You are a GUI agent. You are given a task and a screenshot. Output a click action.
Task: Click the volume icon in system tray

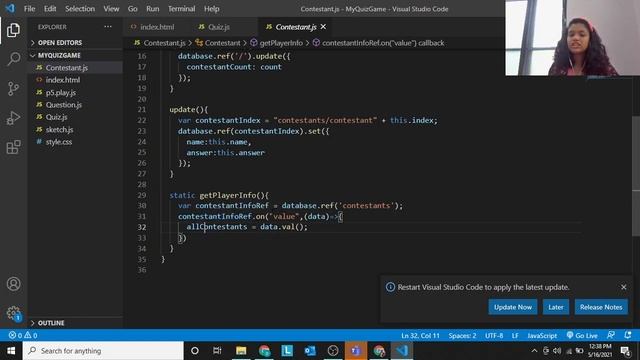pyautogui.click(x=557, y=351)
